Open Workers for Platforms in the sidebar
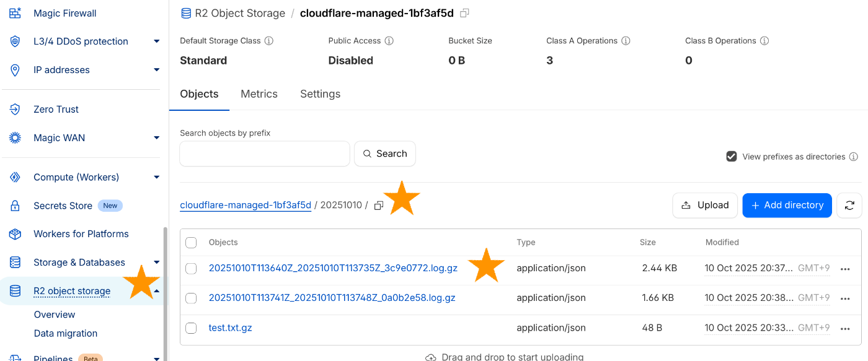This screenshot has height=361, width=868. (x=81, y=234)
